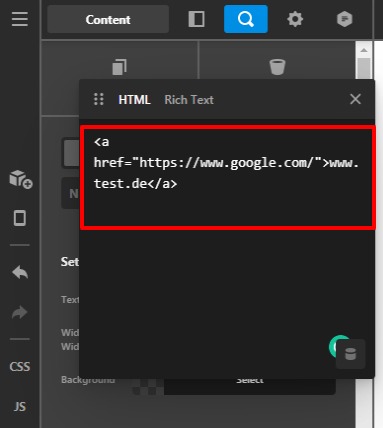Click the trash delete icon
The image size is (383, 428).
click(x=277, y=67)
